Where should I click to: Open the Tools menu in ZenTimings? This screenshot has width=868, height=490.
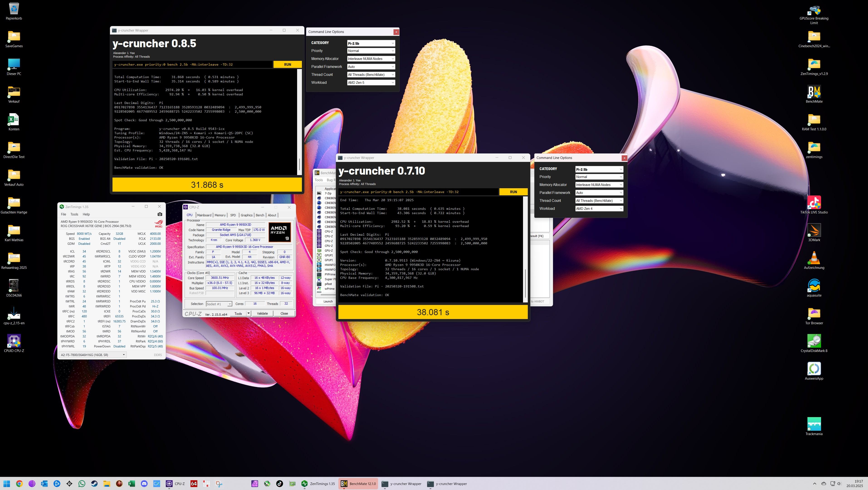click(74, 214)
